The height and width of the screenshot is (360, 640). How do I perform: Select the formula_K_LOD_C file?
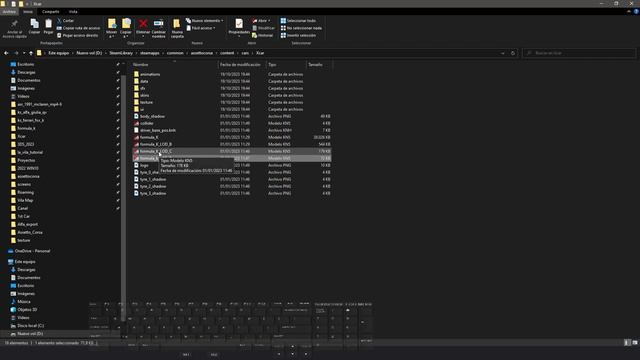pyautogui.click(x=232, y=151)
